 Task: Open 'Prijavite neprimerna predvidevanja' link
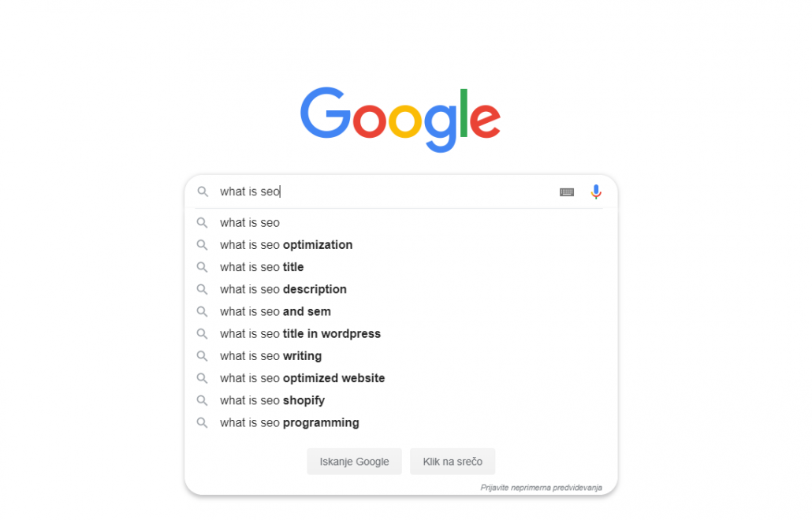point(541,487)
